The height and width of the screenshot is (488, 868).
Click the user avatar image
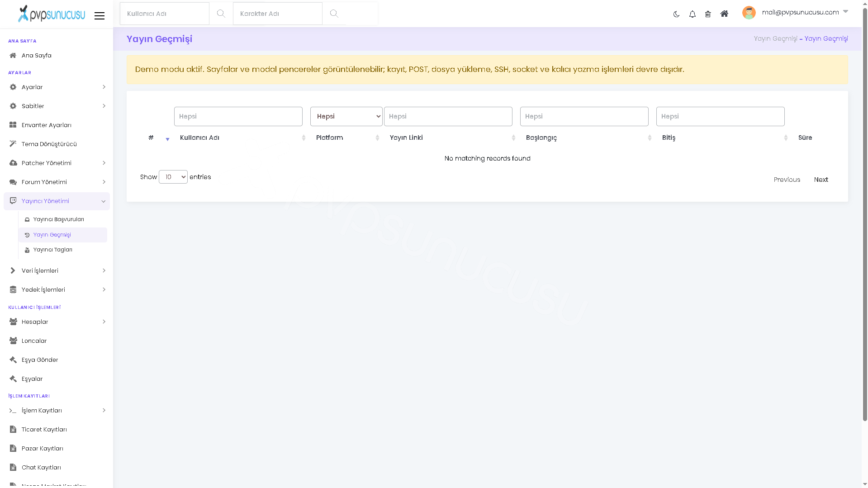pyautogui.click(x=749, y=13)
